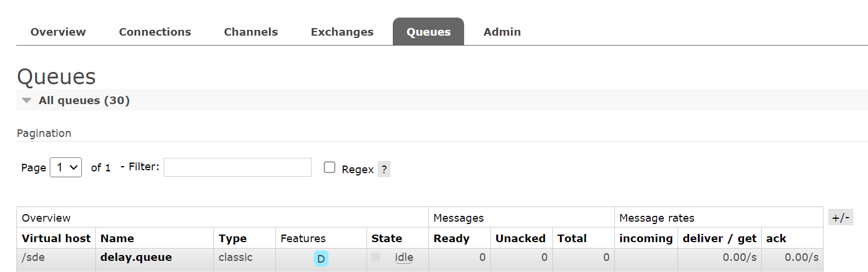The height and width of the screenshot is (272, 868).
Task: Collapse the All queues section
Action: coord(75,100)
